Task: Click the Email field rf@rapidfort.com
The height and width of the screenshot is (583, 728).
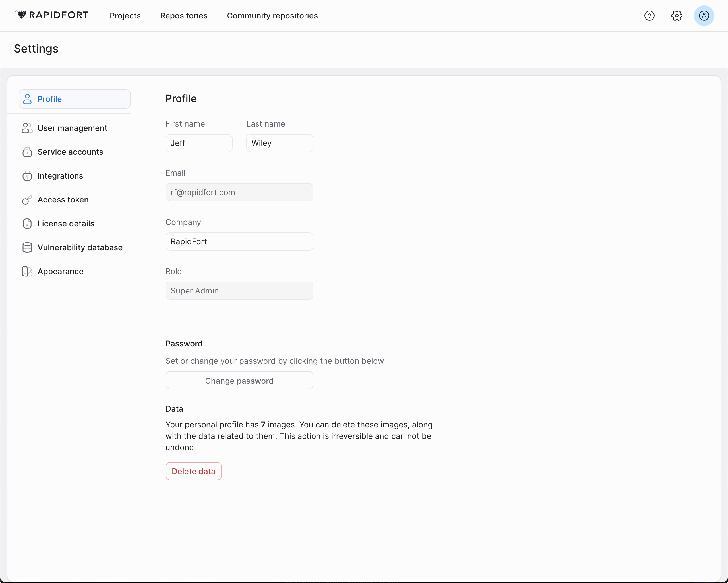Action: point(239,192)
